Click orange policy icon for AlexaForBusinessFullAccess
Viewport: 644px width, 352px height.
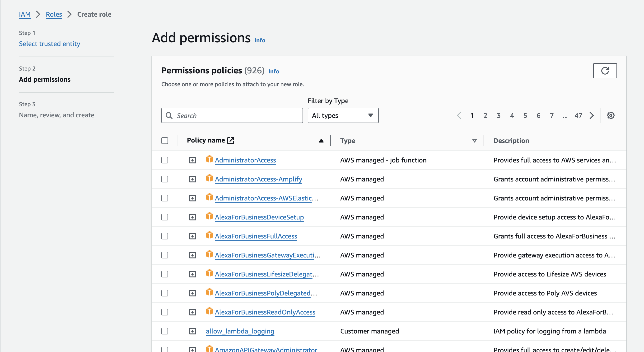pos(209,235)
